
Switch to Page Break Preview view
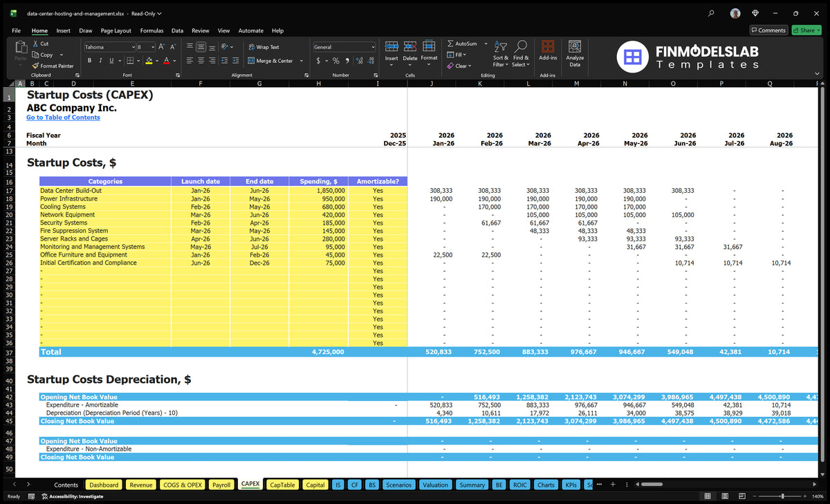tap(741, 496)
